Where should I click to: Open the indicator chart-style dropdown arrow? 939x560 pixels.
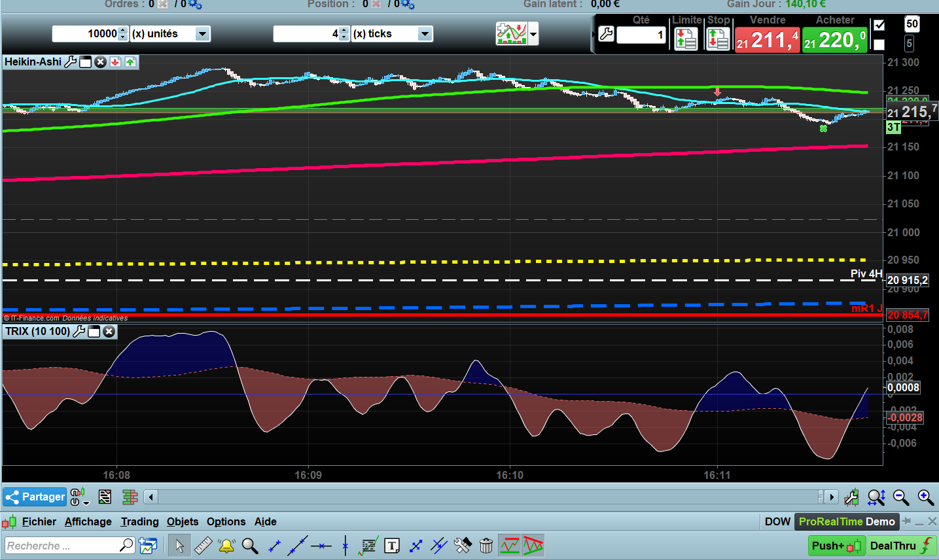click(x=534, y=33)
